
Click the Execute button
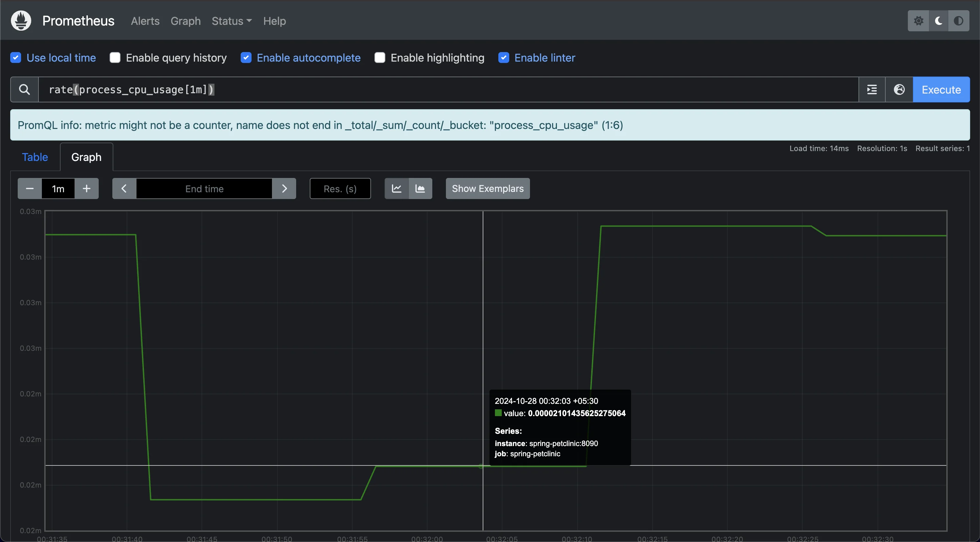point(941,90)
